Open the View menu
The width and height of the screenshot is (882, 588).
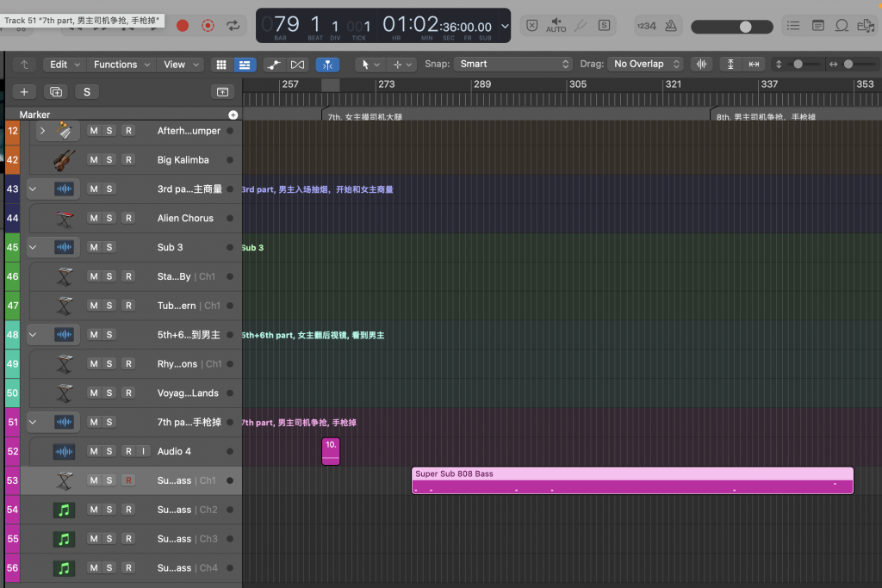(x=181, y=65)
